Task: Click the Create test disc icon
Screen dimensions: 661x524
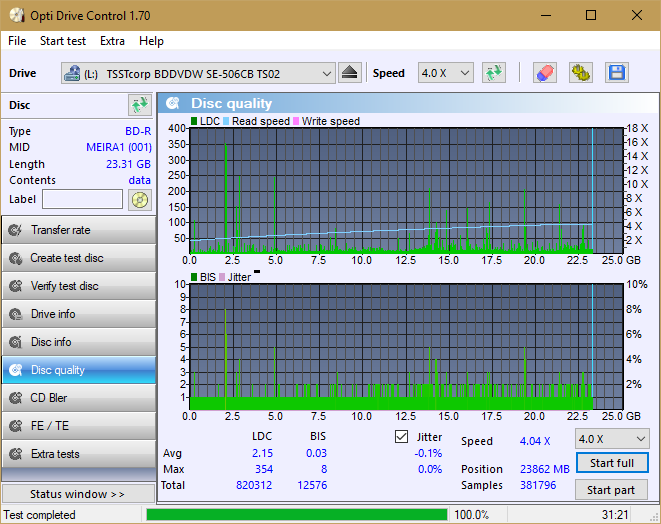Action: 16,258
